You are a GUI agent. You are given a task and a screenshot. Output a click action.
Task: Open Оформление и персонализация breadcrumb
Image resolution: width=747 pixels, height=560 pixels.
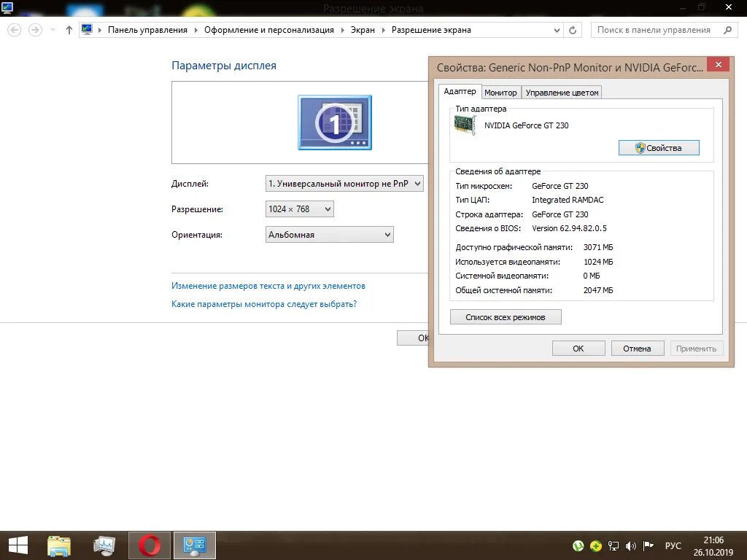[269, 30]
